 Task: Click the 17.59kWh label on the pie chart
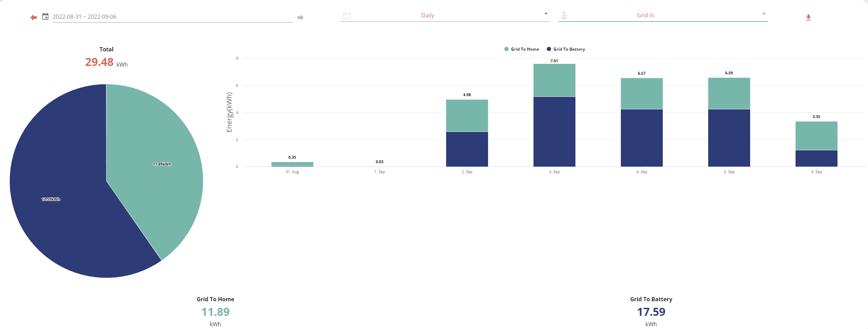[x=51, y=199]
